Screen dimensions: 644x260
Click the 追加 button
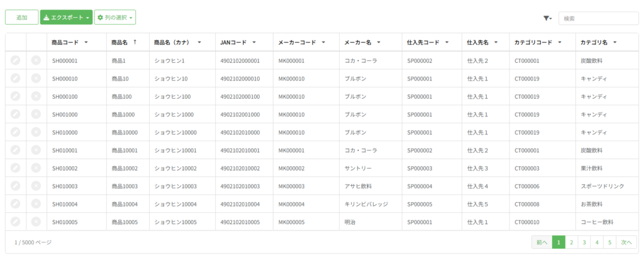point(21,18)
